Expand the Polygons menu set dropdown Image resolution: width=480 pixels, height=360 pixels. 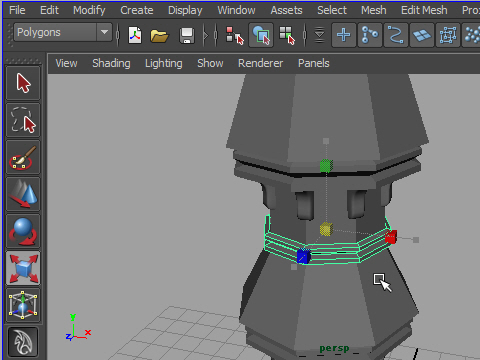click(104, 32)
